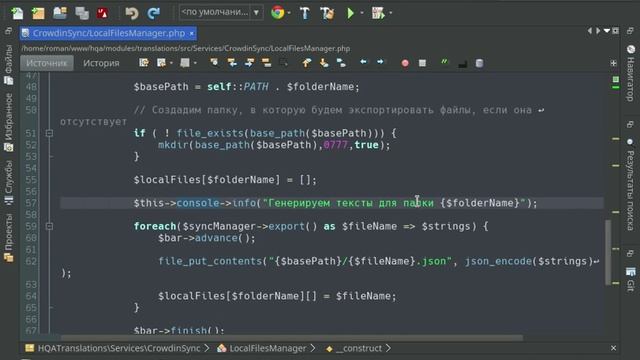This screenshot has width=640, height=360.
Task: Close the LocalFilesManager.php tab
Action: click(191, 33)
